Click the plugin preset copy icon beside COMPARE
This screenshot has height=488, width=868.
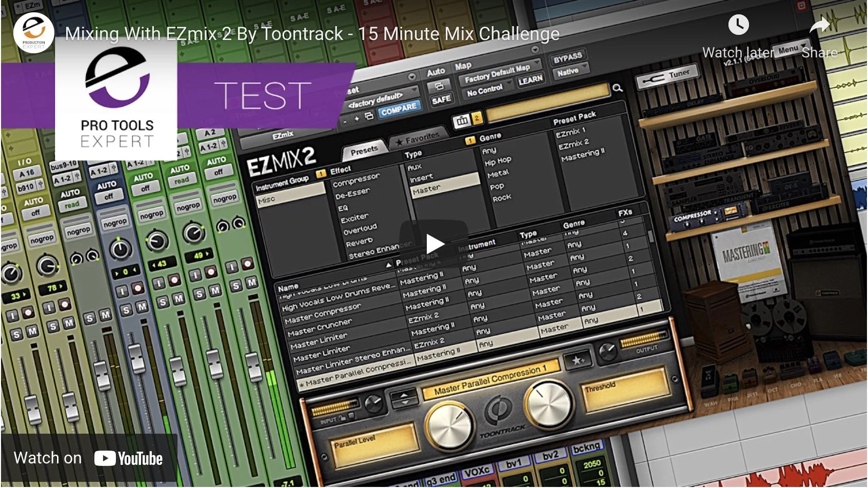(x=369, y=116)
